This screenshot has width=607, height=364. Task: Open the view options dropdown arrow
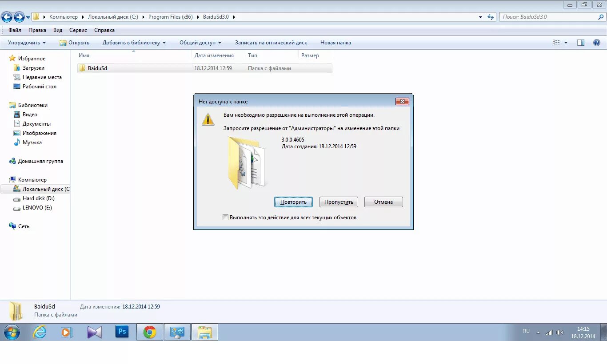click(x=566, y=43)
